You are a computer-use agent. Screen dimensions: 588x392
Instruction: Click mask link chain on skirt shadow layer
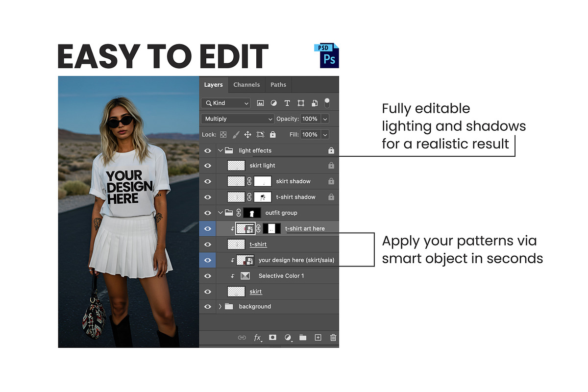[249, 181]
